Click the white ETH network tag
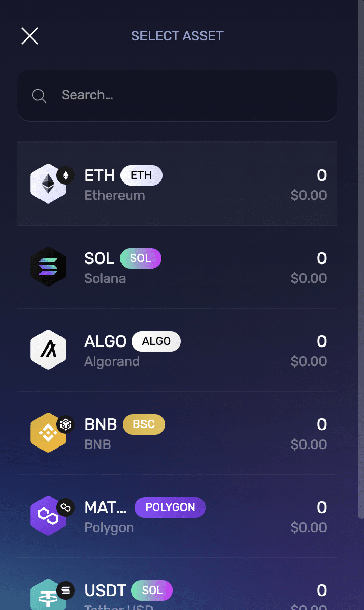Screen dimensions: 364x610 (x=141, y=175)
